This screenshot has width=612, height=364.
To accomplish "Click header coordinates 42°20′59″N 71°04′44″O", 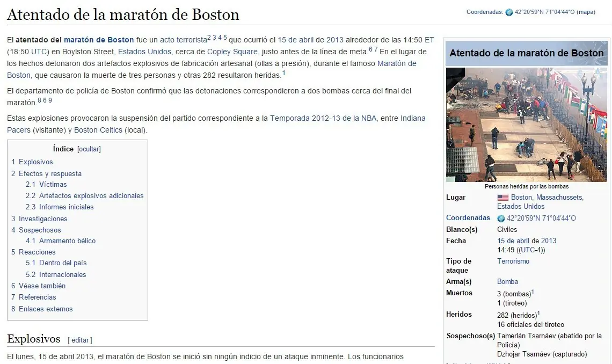I will 544,12.
